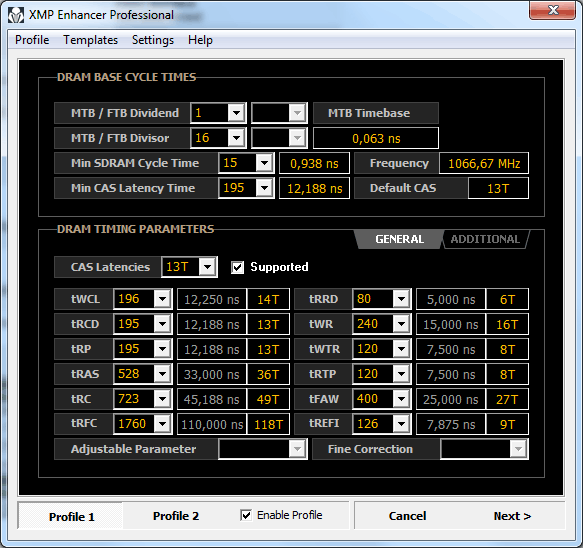Click the tRFC 118T value

point(268,424)
